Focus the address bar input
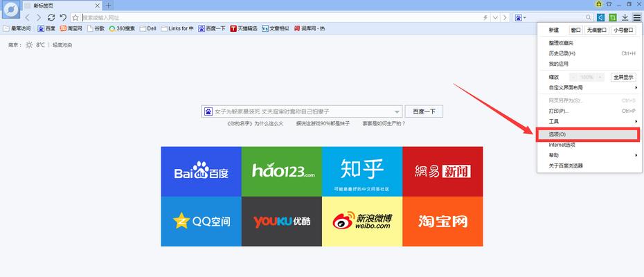 click(x=279, y=18)
